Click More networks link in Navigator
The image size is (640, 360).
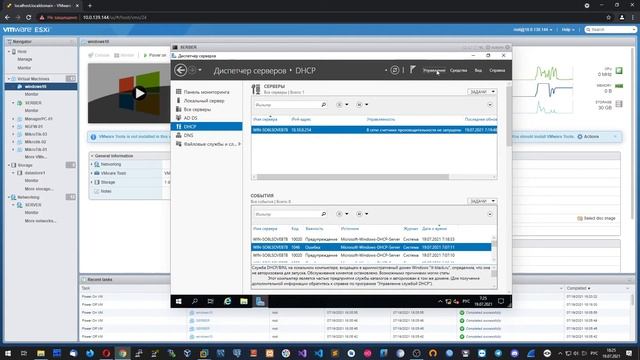pyautogui.click(x=40, y=221)
